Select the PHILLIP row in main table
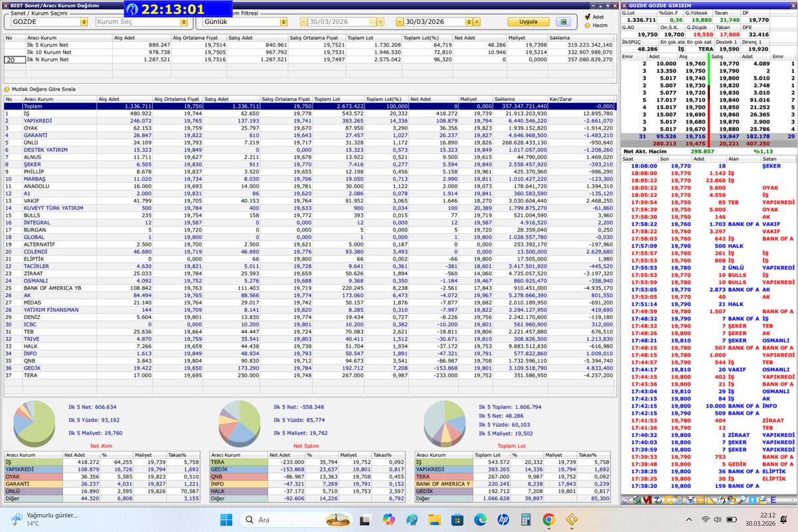Image resolution: width=798 pixels, height=532 pixels. pyautogui.click(x=310, y=172)
